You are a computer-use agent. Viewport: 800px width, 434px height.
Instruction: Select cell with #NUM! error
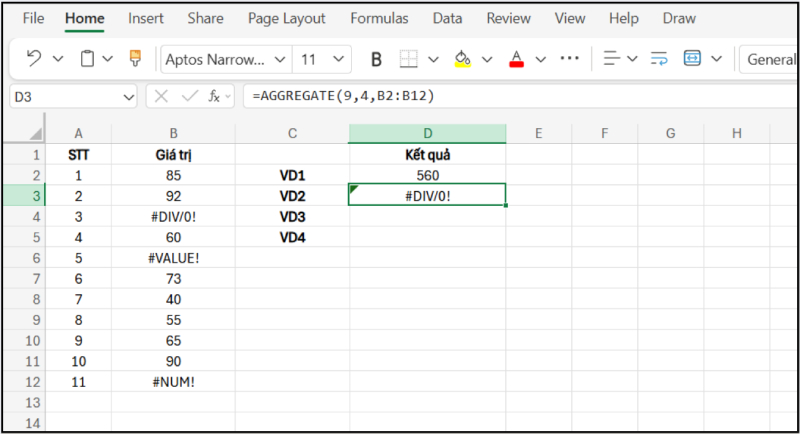click(173, 382)
